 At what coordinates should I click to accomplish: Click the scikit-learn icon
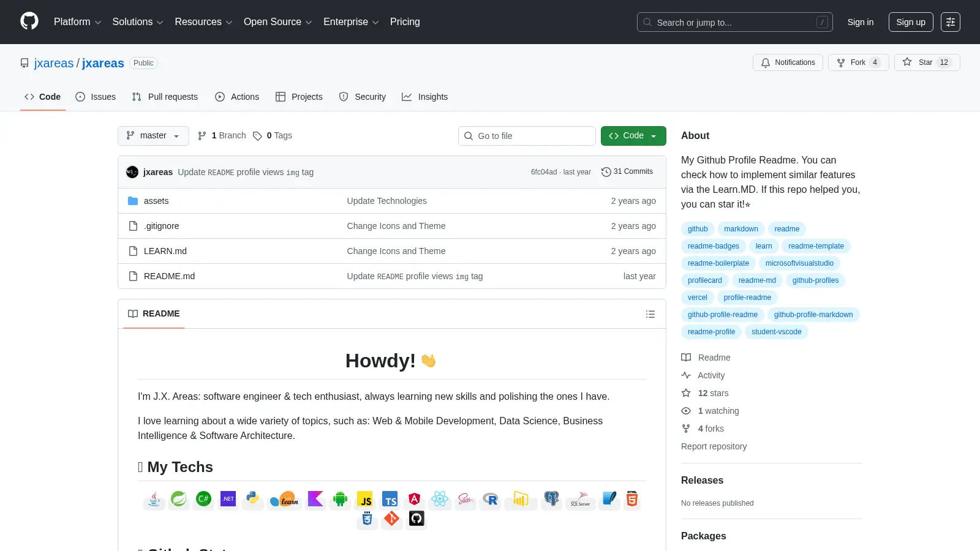click(284, 500)
